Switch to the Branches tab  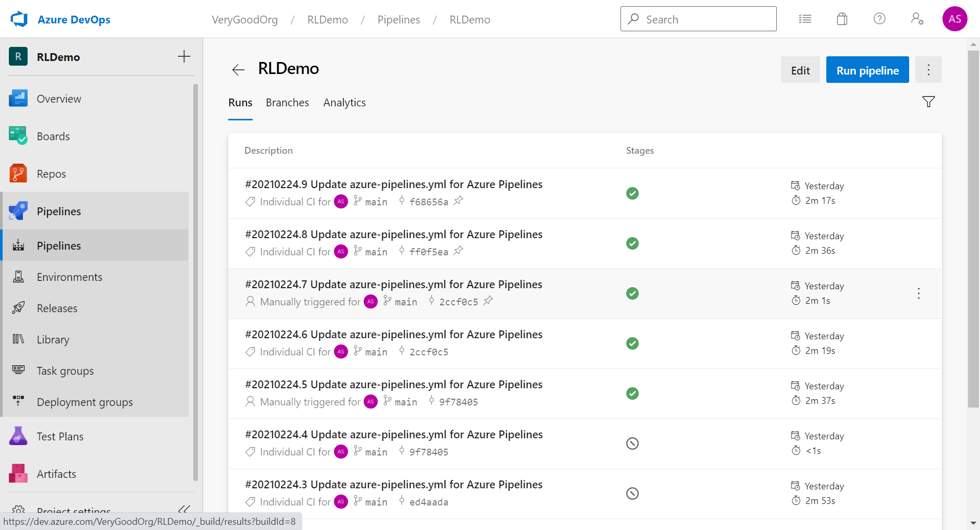point(287,103)
